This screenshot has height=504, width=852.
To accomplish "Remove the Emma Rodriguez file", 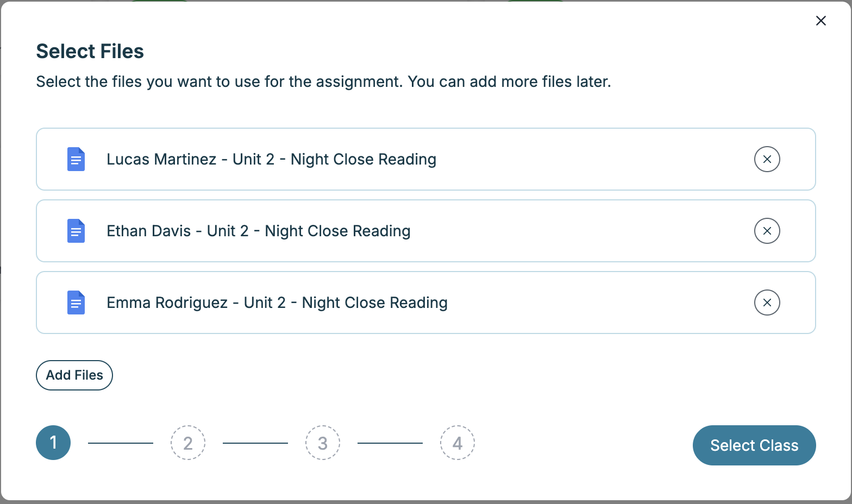I will 767,303.
